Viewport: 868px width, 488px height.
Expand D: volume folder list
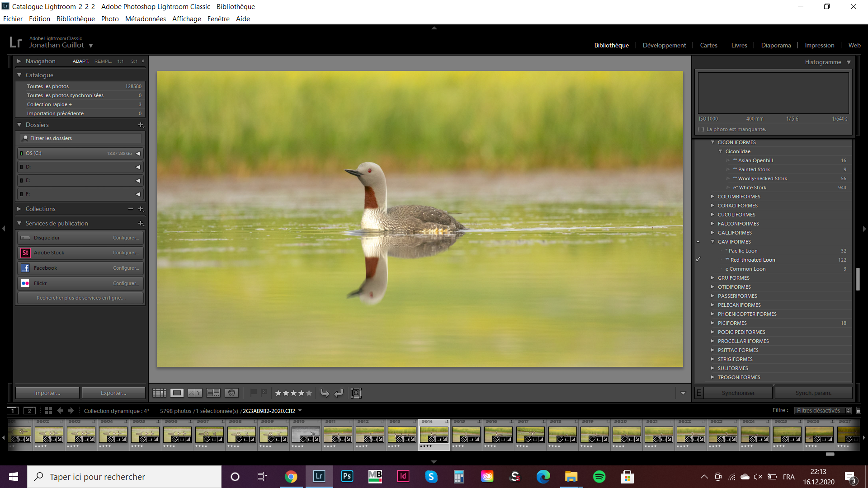(138, 167)
